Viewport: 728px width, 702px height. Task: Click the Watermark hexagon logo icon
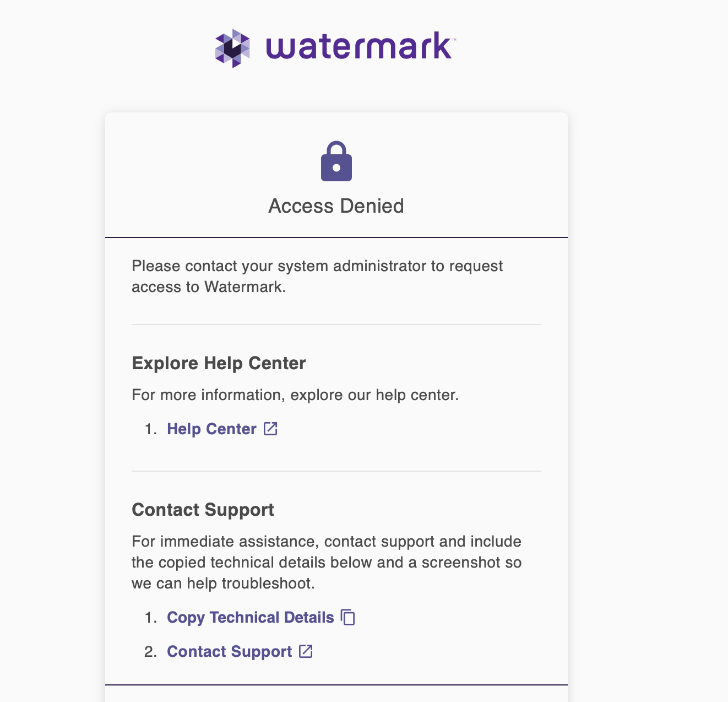(x=232, y=47)
